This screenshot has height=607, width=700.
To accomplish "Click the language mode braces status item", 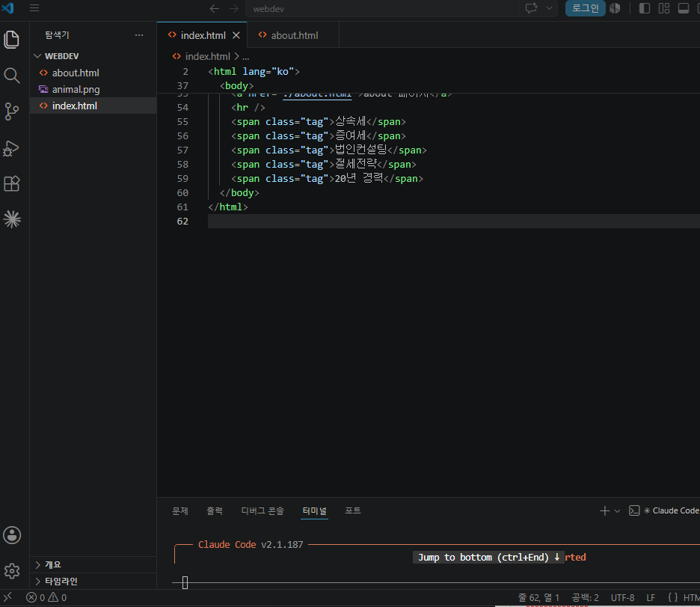I will click(673, 597).
